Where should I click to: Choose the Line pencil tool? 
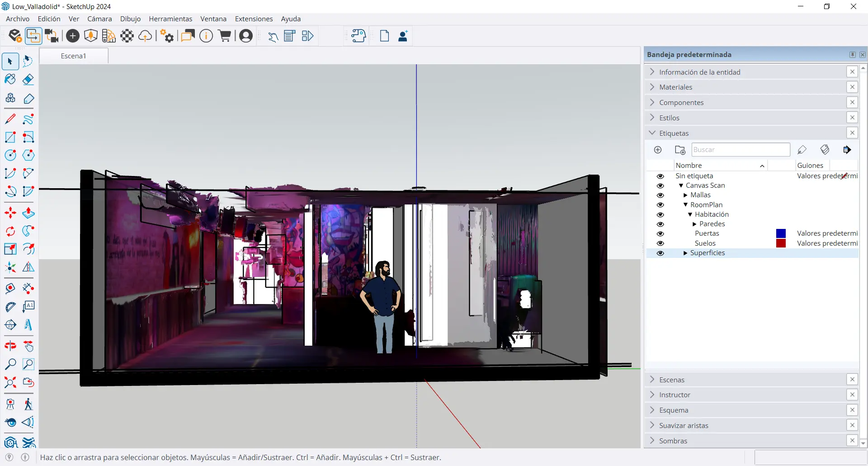click(10, 119)
